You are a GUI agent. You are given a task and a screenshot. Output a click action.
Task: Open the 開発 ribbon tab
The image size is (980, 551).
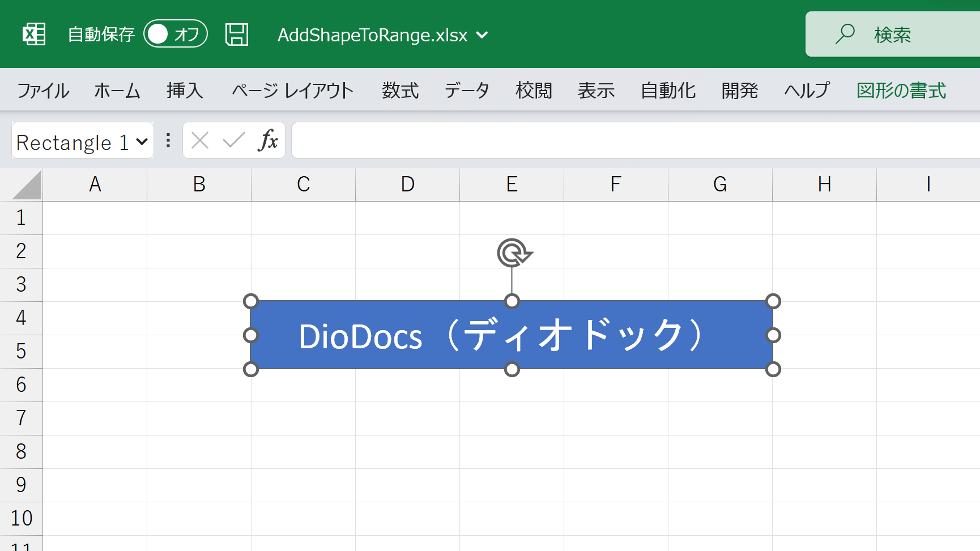coord(739,90)
